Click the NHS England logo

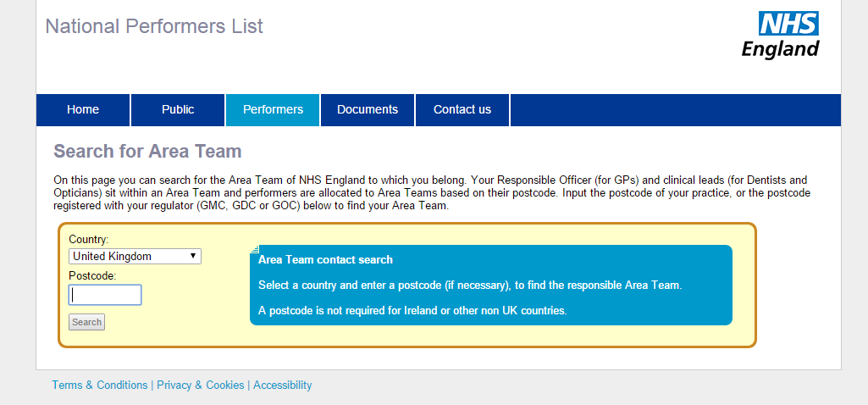[780, 36]
